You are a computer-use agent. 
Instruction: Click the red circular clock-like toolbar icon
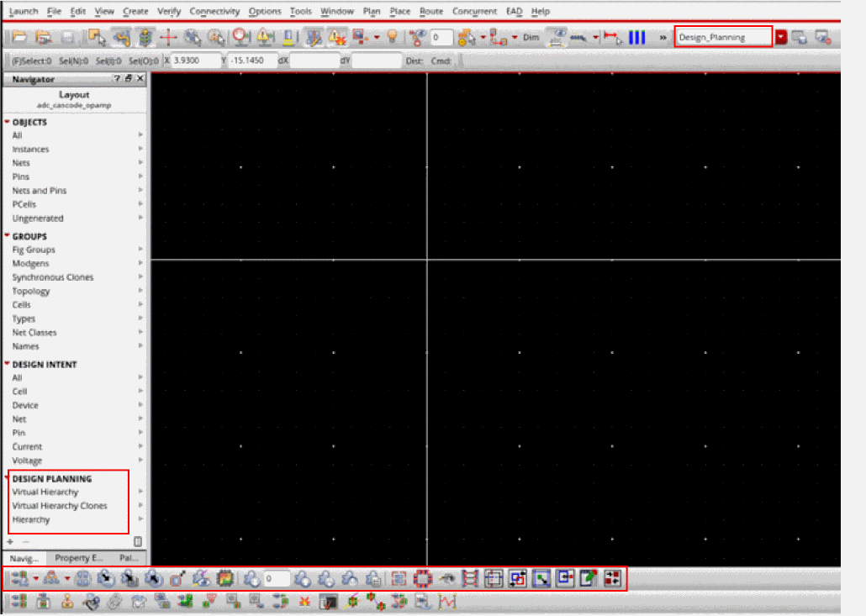240,37
